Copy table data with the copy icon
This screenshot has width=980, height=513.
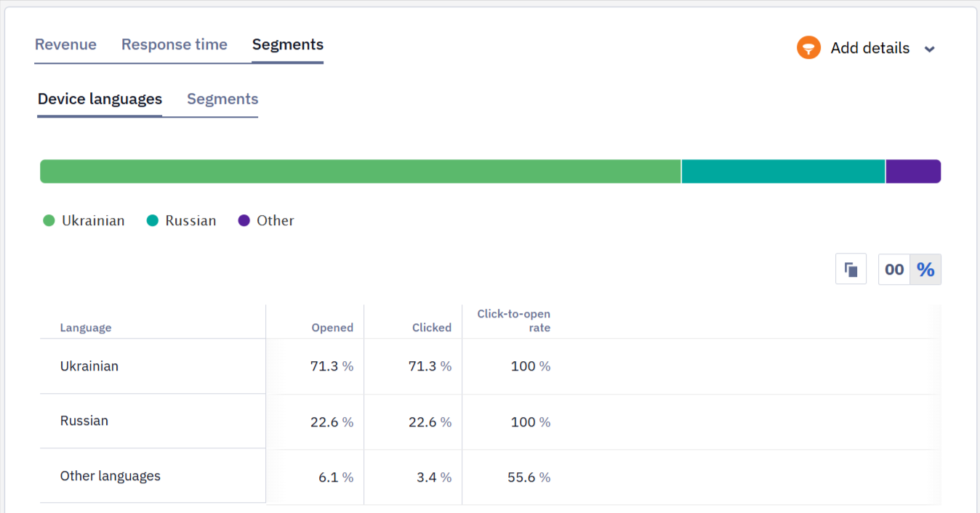[851, 270]
